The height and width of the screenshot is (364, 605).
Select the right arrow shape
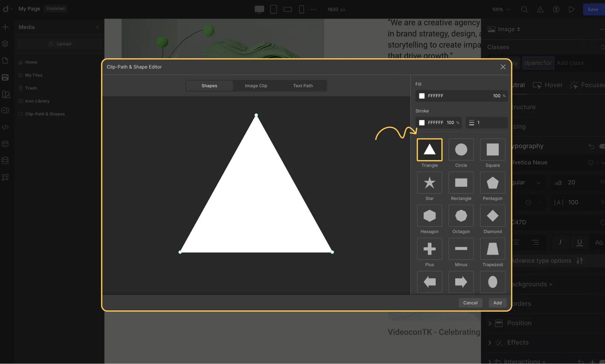[x=461, y=282]
